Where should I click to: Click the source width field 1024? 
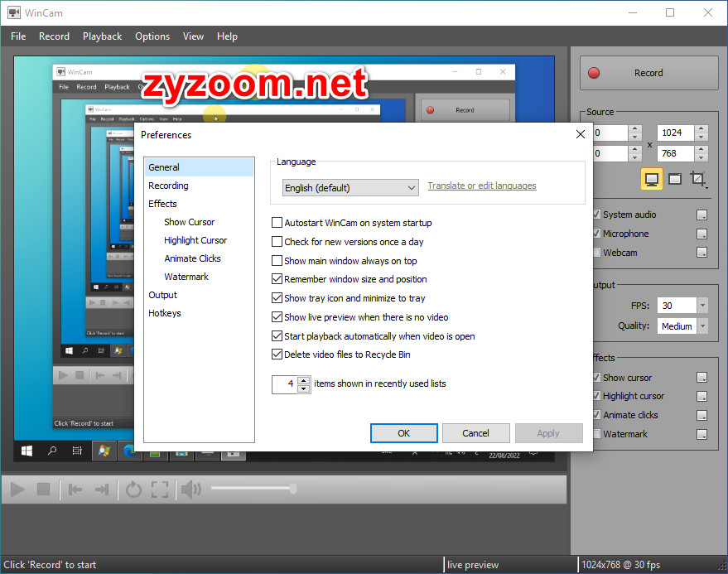676,133
